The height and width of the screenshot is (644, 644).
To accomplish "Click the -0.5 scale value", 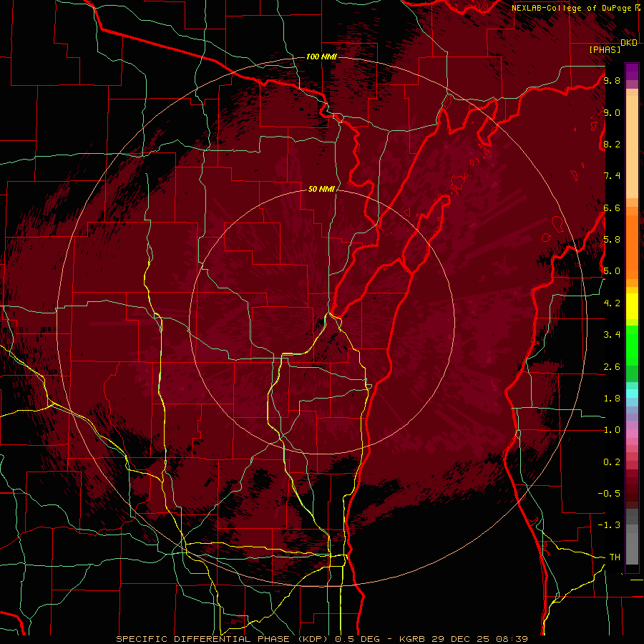I will (609, 494).
